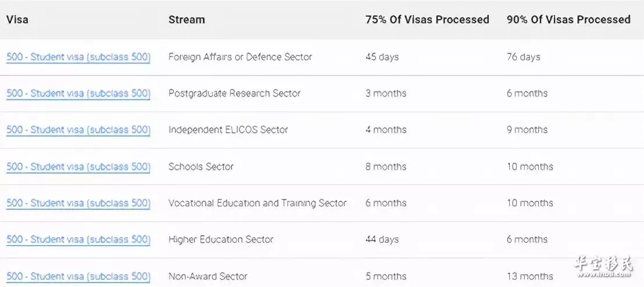Viewport: 644px width, 287px height.
Task: Click the 90% Of Visas Processed header
Action: [x=568, y=19]
